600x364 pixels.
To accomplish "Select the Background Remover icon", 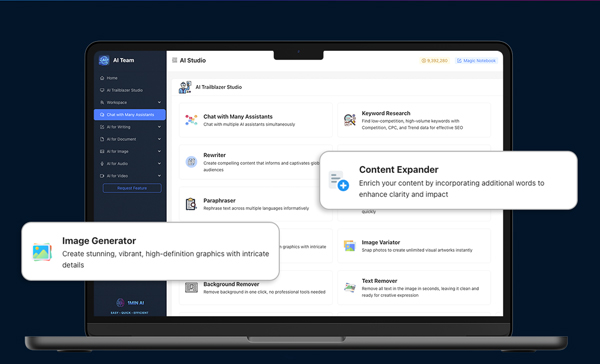I will pos(191,287).
